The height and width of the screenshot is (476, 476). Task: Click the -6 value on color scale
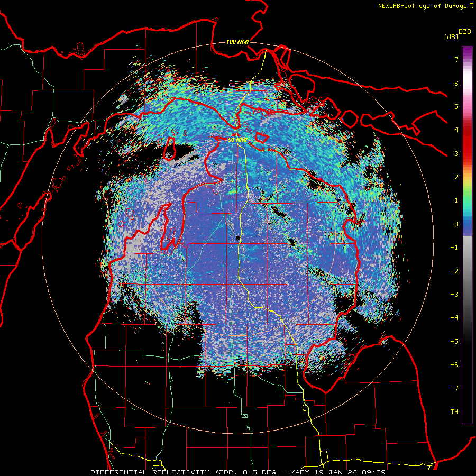click(x=454, y=365)
